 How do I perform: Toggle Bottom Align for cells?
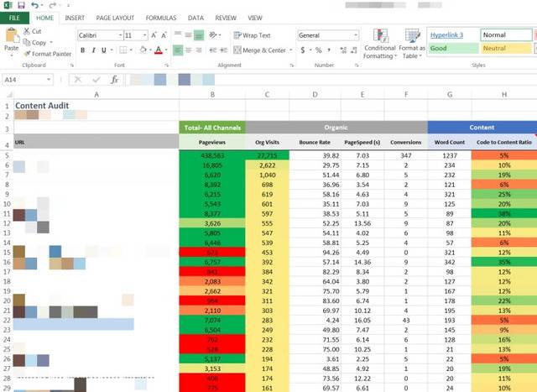point(199,35)
